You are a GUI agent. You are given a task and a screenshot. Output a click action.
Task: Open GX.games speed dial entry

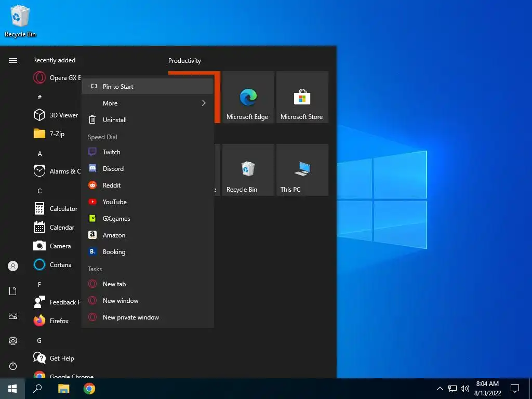[x=148, y=219]
